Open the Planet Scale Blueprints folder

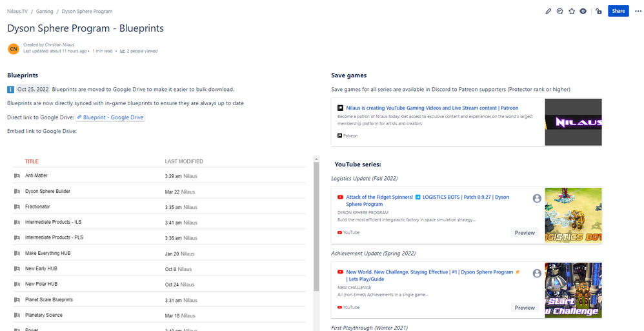pos(49,299)
